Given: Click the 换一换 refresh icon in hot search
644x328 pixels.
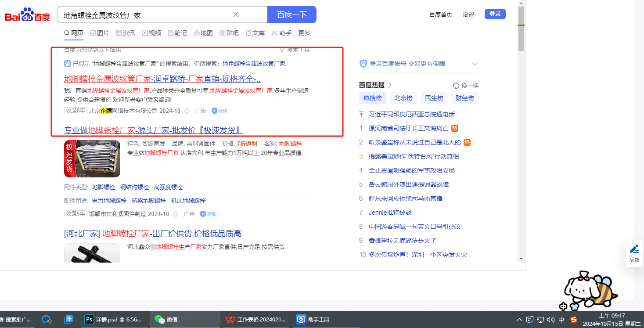Looking at the screenshot, I should tap(456, 86).
